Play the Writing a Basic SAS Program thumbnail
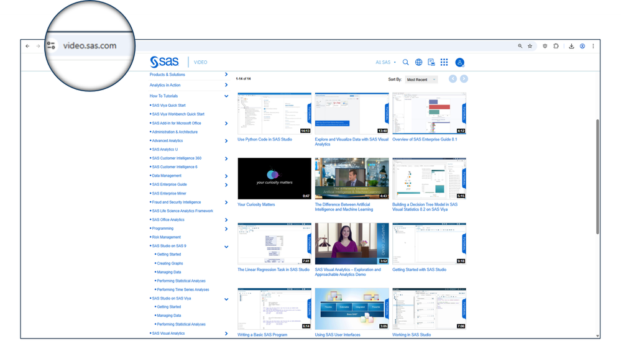This screenshot has height=364, width=621. point(275,309)
